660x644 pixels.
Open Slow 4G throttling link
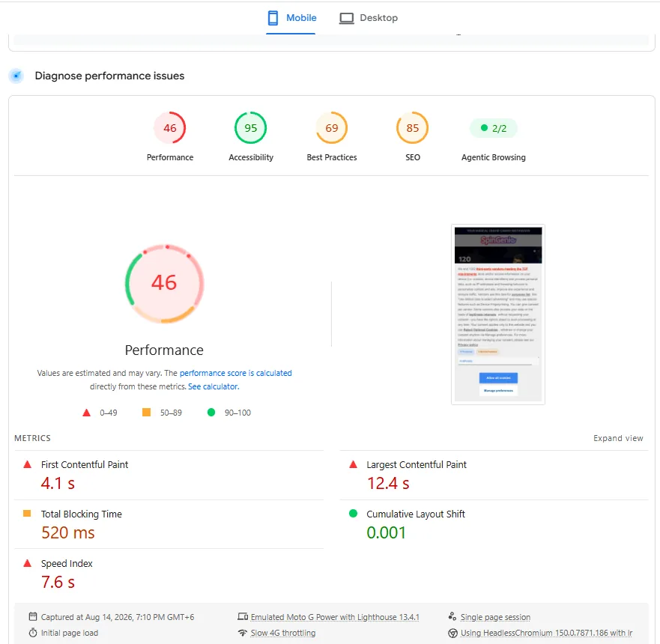point(283,633)
